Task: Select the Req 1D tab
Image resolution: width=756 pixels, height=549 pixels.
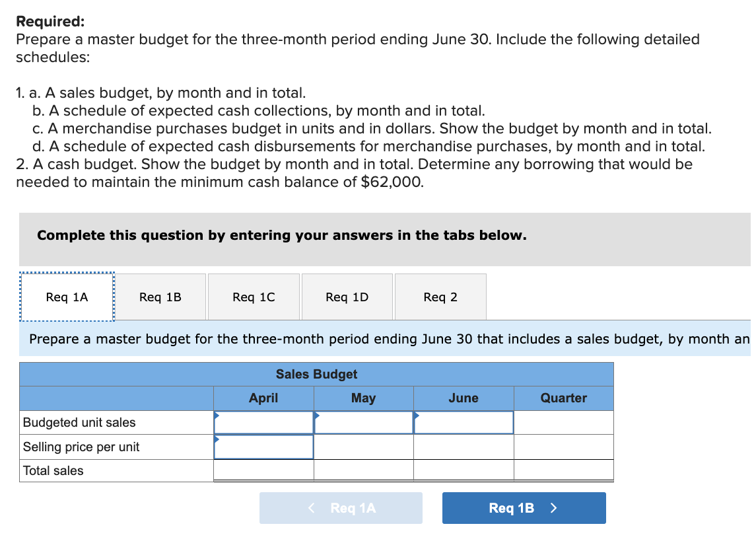Action: [347, 297]
